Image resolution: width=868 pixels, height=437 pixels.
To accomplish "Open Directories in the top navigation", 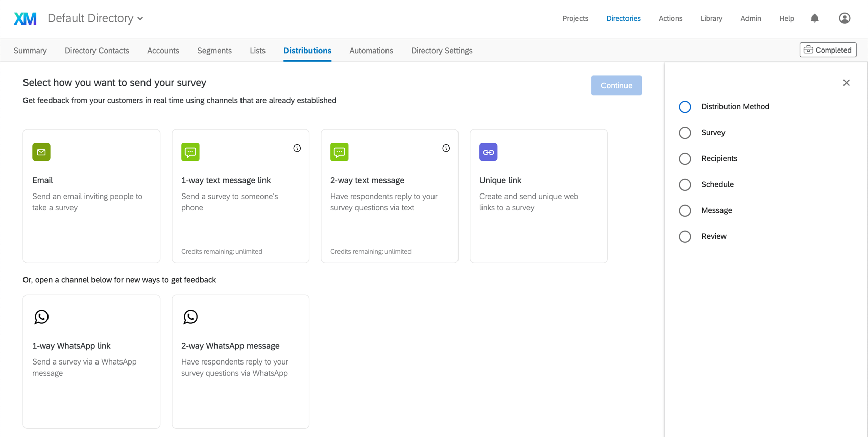I will pos(623,18).
